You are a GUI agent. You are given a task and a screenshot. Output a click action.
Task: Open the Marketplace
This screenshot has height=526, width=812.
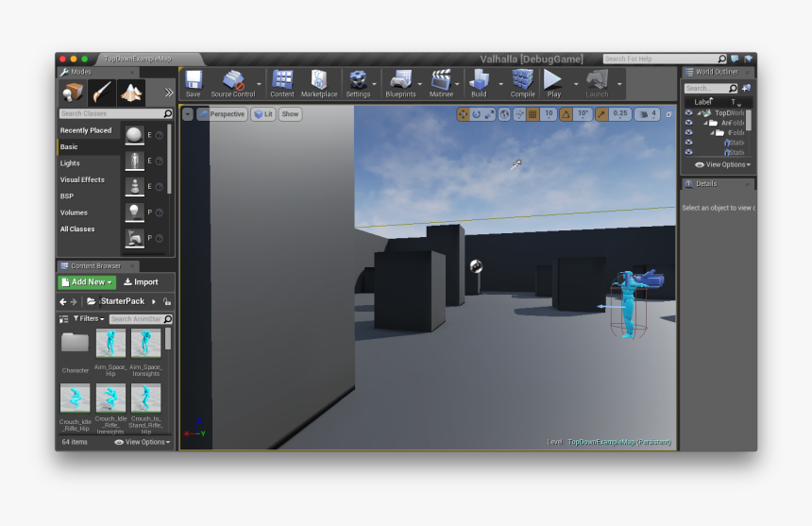(319, 83)
